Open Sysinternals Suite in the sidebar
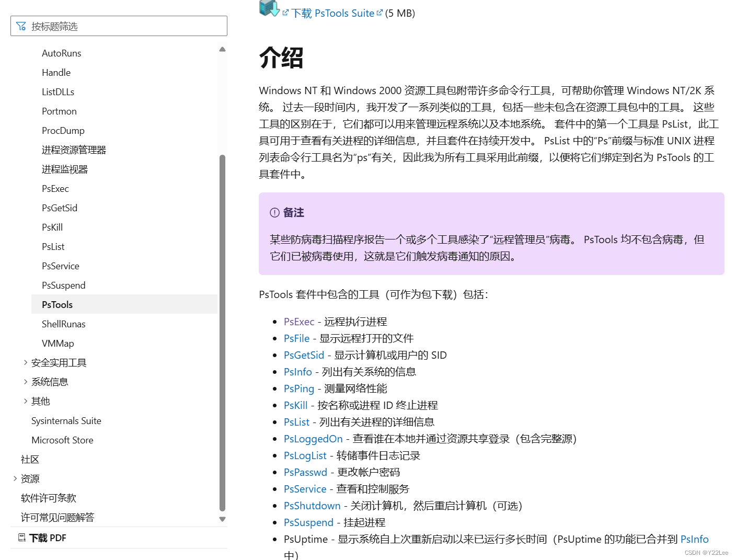Viewport: 736px width, 560px height. pos(66,420)
